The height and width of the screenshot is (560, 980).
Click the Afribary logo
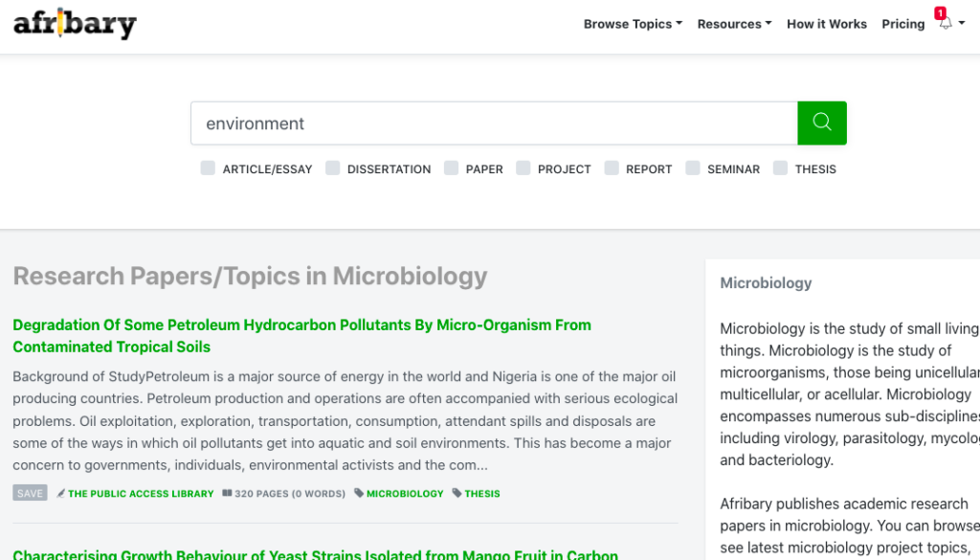pyautogui.click(x=75, y=23)
